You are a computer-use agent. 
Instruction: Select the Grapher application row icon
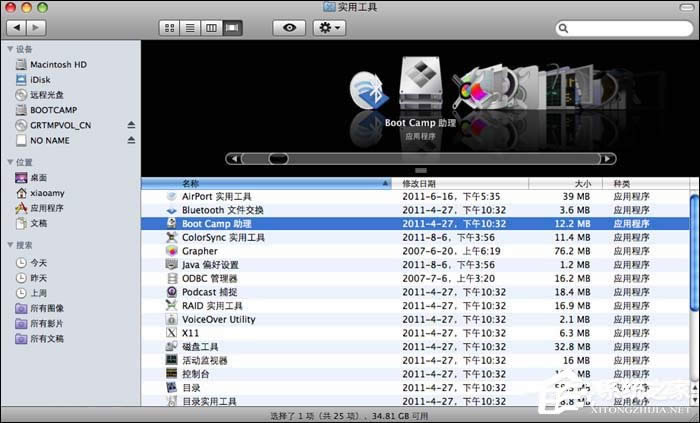[172, 251]
